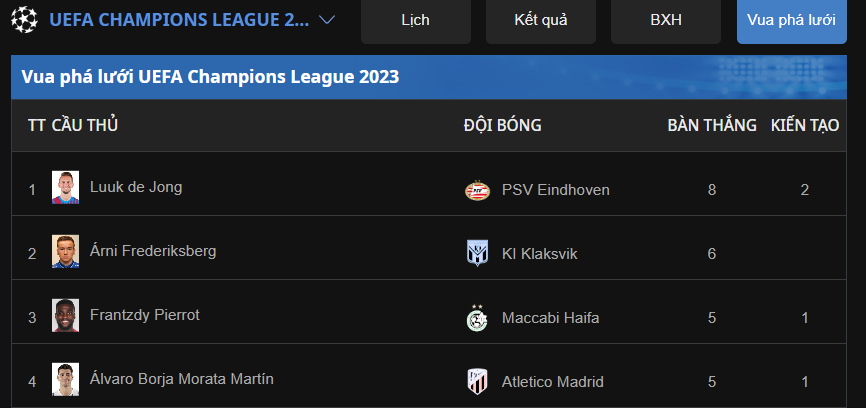
Task: Click the Atletico Madrid club crest
Action: (478, 381)
